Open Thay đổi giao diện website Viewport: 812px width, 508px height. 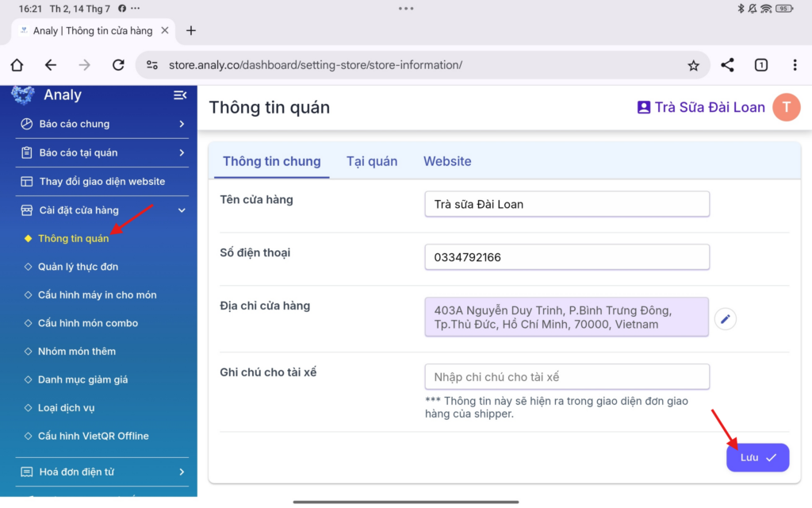[102, 182]
